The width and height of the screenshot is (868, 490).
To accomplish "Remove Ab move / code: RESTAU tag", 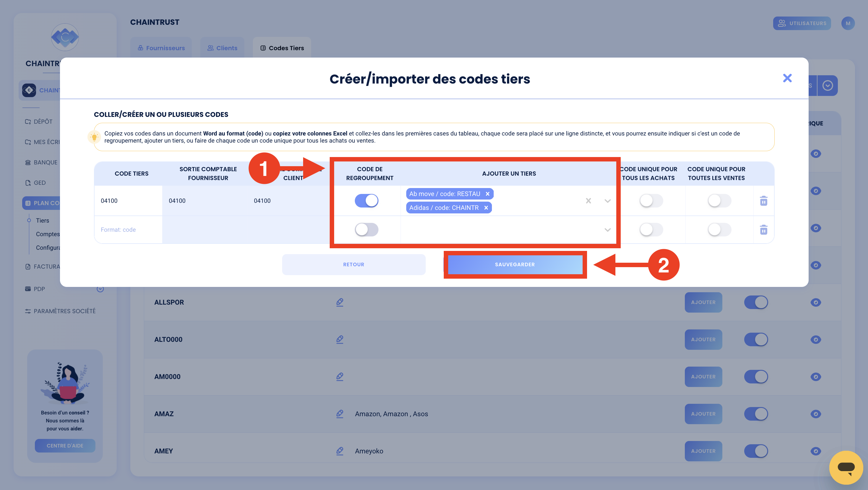I will click(487, 194).
